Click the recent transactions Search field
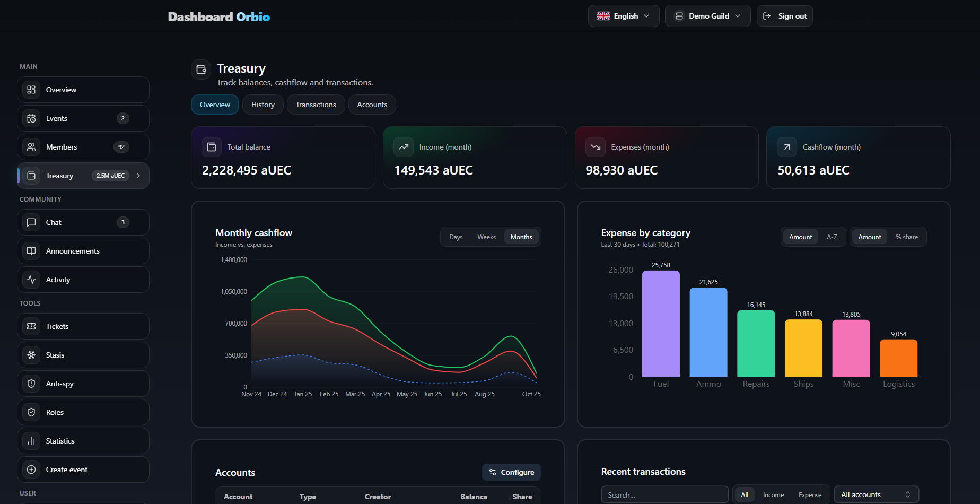Viewport: 980px width, 504px height. pyautogui.click(x=664, y=494)
